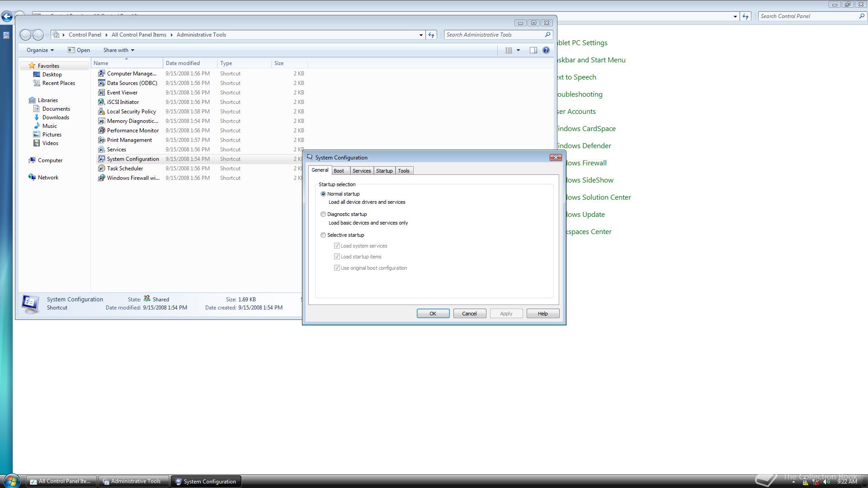Click the Forward arrow in Administrative Tools window
Image resolution: width=868 pixels, height=488 pixels.
38,35
